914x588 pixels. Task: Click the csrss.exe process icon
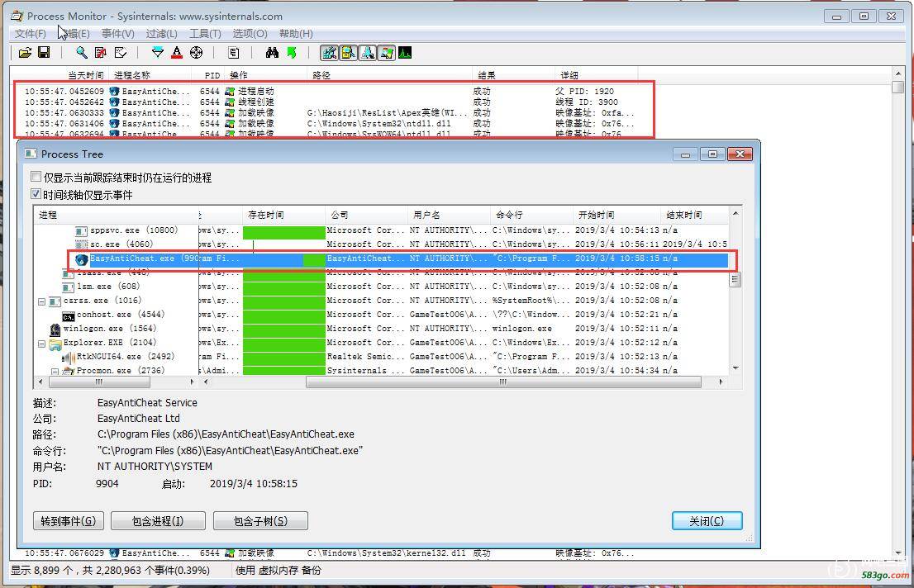(55, 301)
